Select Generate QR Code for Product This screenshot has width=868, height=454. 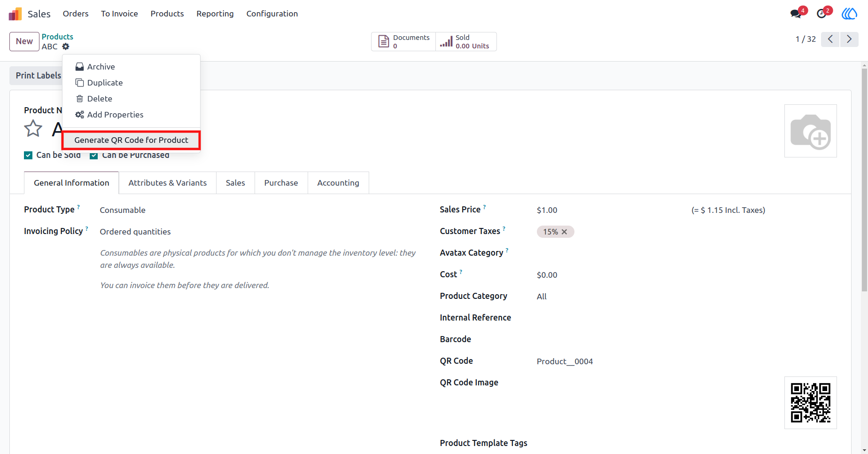(132, 140)
